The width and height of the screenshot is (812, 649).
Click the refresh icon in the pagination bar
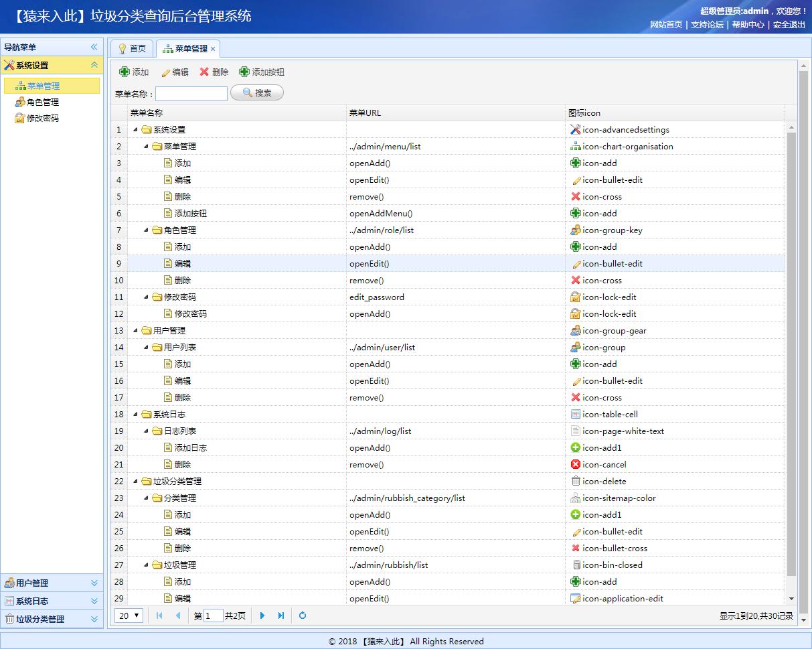302,616
